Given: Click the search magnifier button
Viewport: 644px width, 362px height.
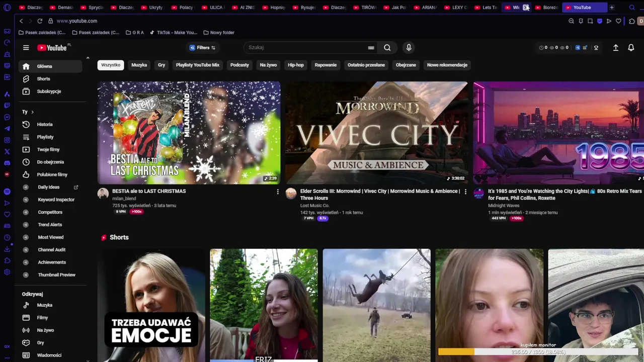Looking at the screenshot, I should click(387, 47).
